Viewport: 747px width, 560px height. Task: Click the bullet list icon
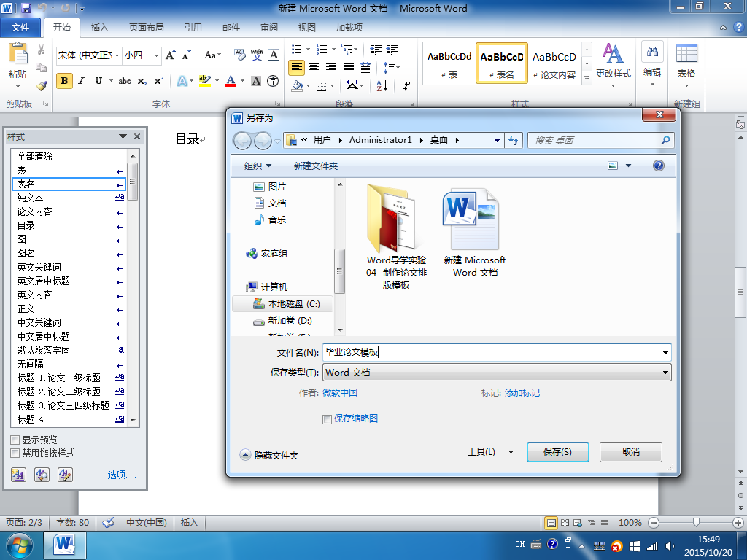coord(296,49)
